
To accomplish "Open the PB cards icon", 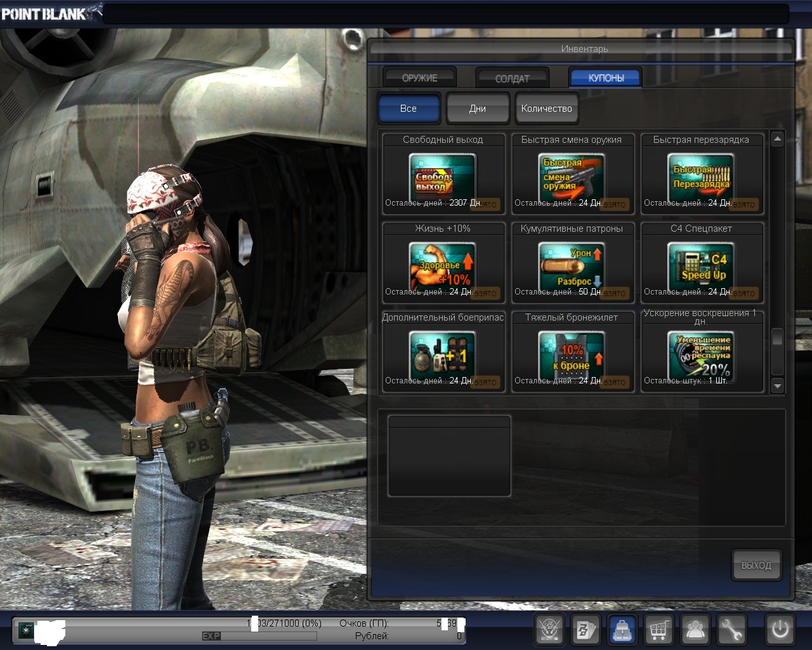I will (x=586, y=630).
